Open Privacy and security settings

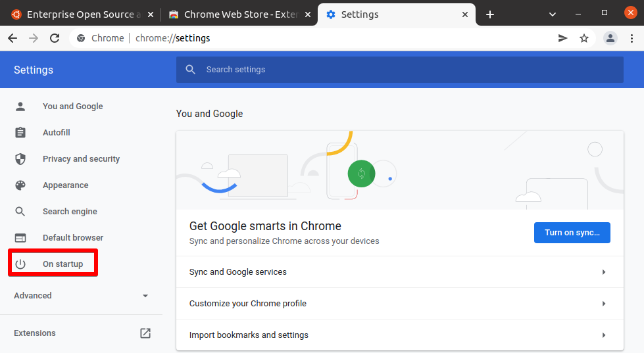click(x=82, y=159)
